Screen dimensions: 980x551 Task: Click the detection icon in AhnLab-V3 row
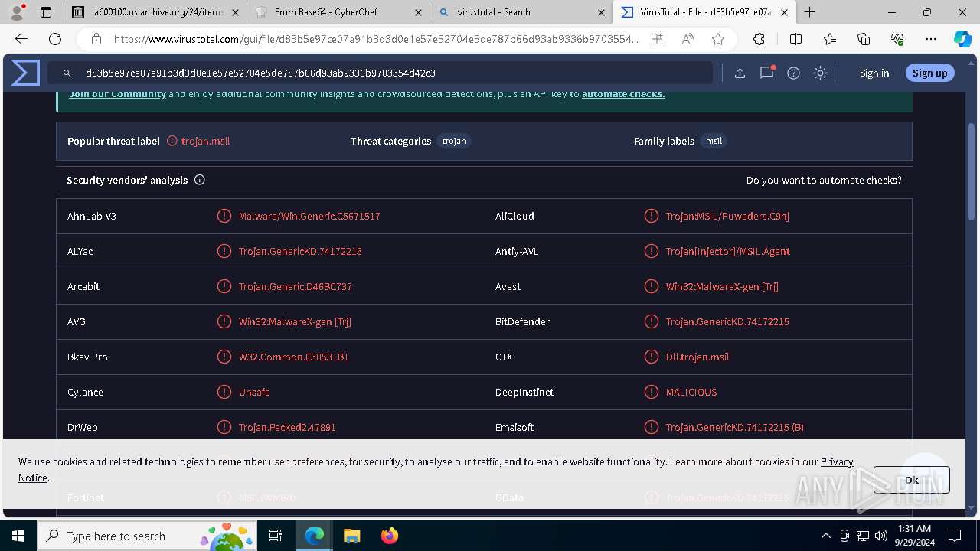(224, 217)
